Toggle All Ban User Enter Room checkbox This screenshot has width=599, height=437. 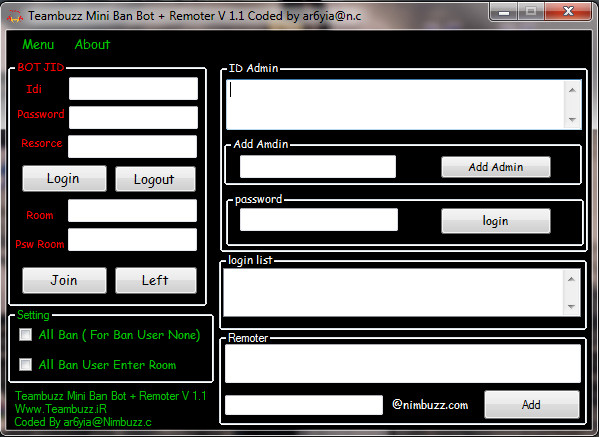pyautogui.click(x=26, y=364)
